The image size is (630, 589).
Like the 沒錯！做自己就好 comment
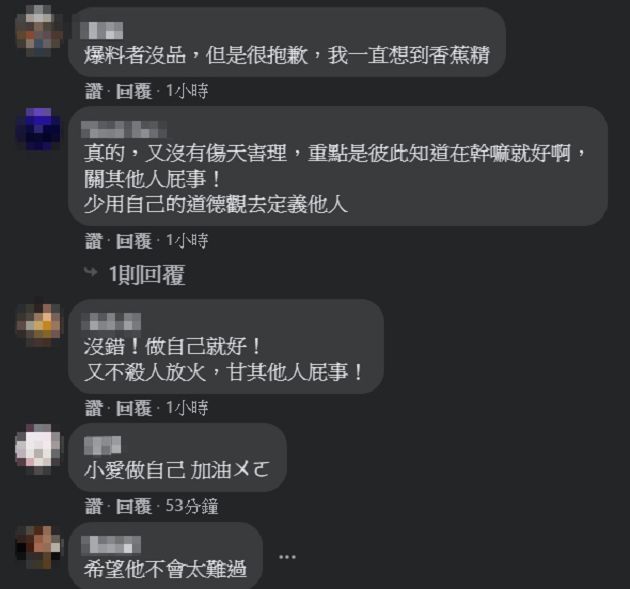coord(94,408)
